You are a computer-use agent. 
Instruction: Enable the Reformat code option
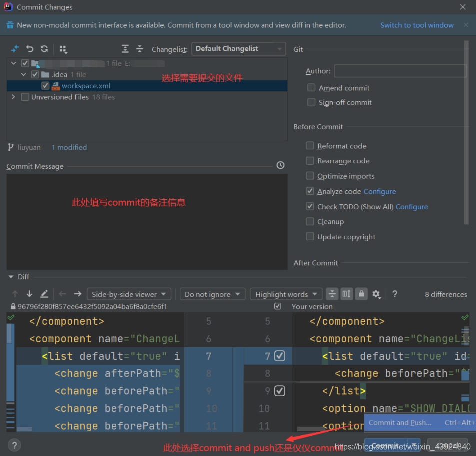click(310, 146)
